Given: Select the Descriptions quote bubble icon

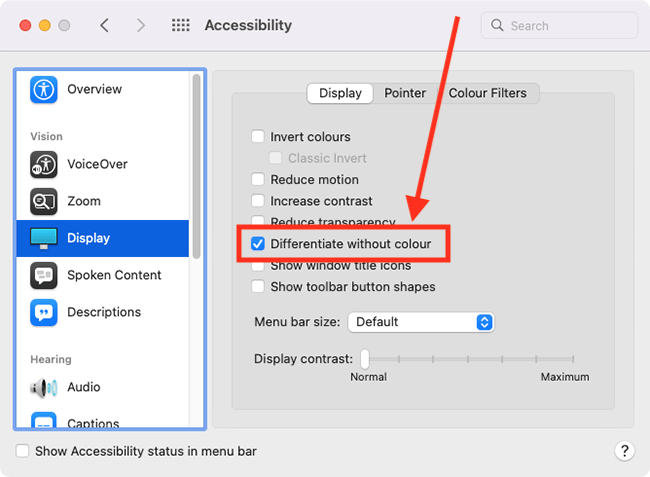Looking at the screenshot, I should pos(44,312).
